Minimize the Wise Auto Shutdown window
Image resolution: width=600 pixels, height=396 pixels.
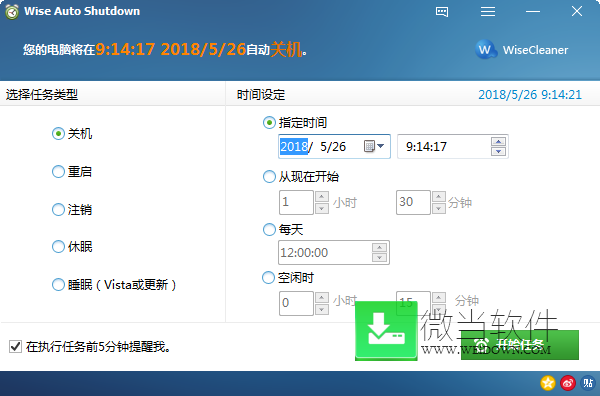click(x=533, y=12)
